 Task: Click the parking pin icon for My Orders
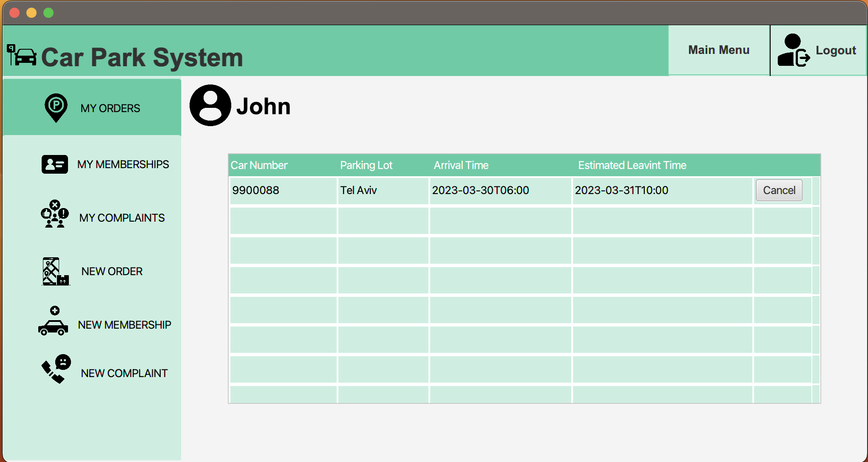[x=56, y=107]
